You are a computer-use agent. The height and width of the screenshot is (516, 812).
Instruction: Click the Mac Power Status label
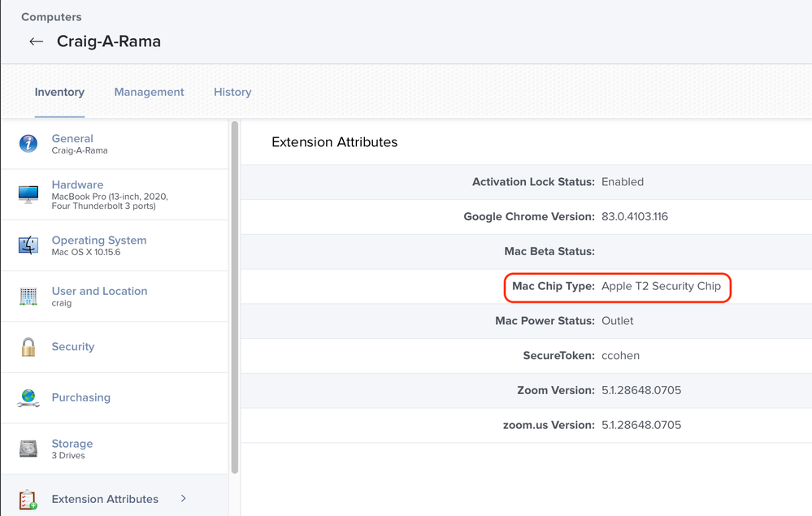point(545,320)
